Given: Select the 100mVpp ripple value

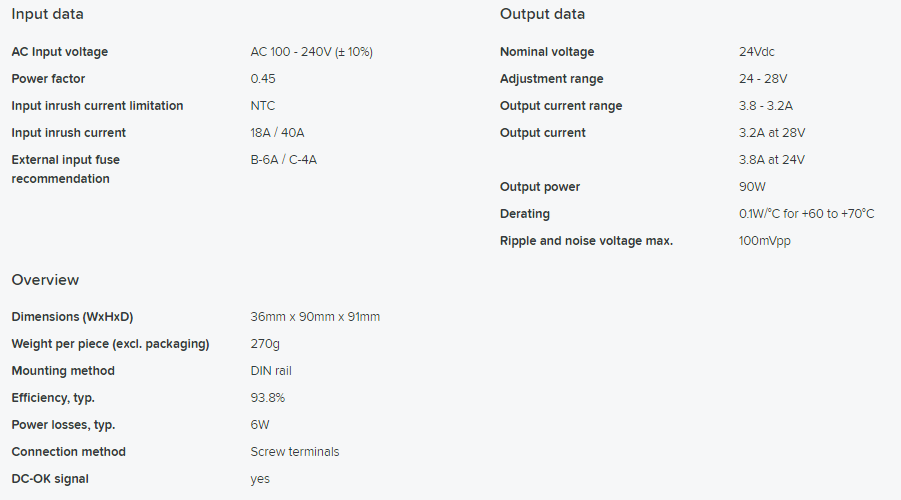Looking at the screenshot, I should 764,241.
